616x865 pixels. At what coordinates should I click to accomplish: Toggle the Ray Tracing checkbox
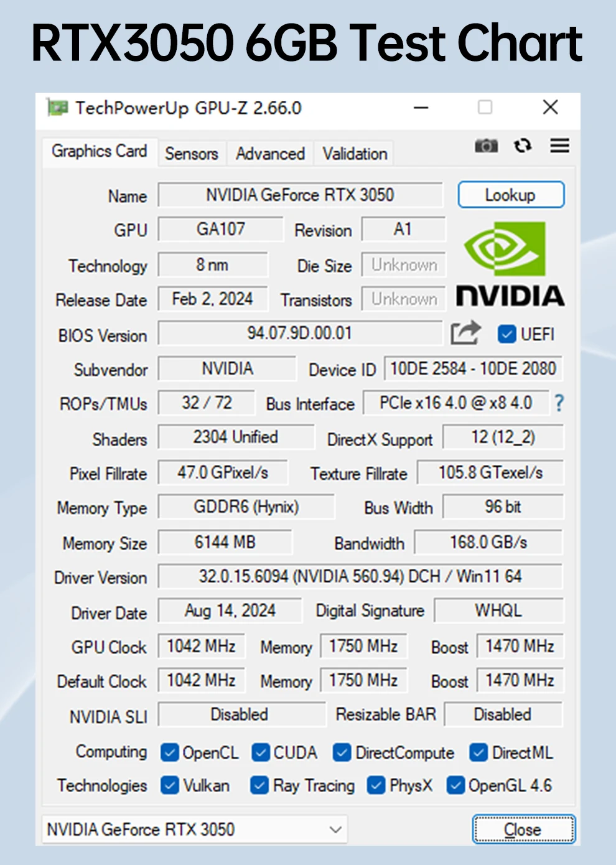pos(259,785)
